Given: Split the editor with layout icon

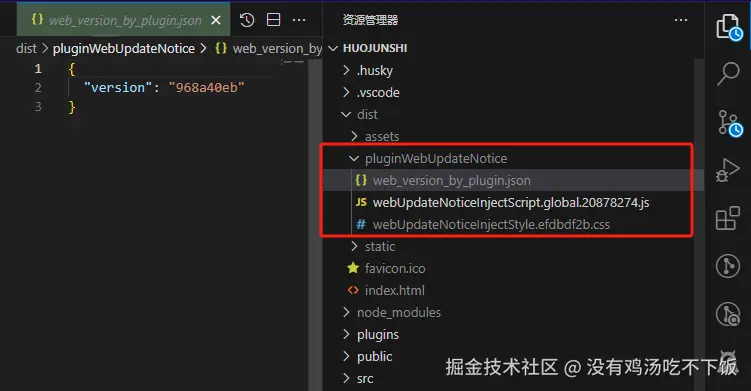Looking at the screenshot, I should (273, 20).
